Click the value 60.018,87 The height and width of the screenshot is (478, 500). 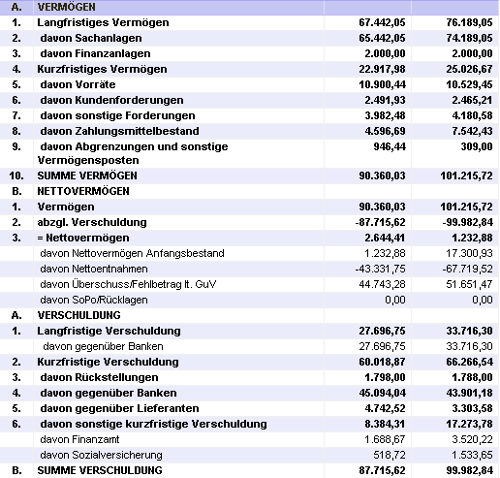click(382, 362)
